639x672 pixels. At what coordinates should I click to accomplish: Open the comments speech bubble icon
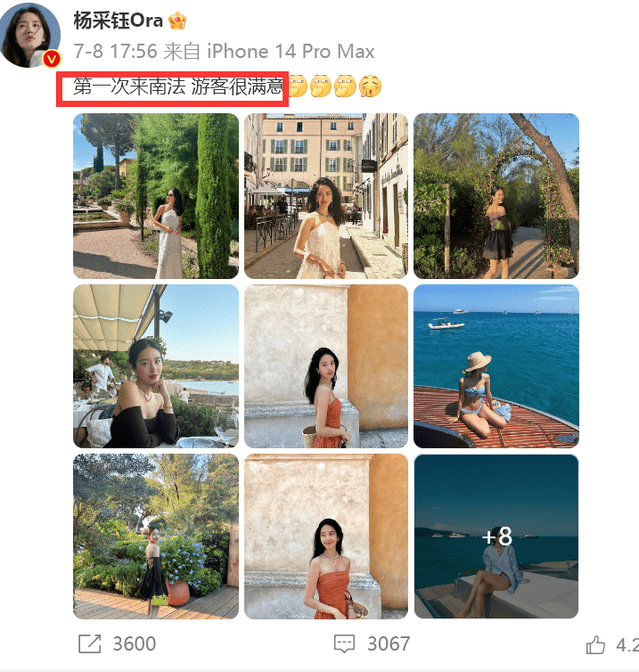(344, 644)
